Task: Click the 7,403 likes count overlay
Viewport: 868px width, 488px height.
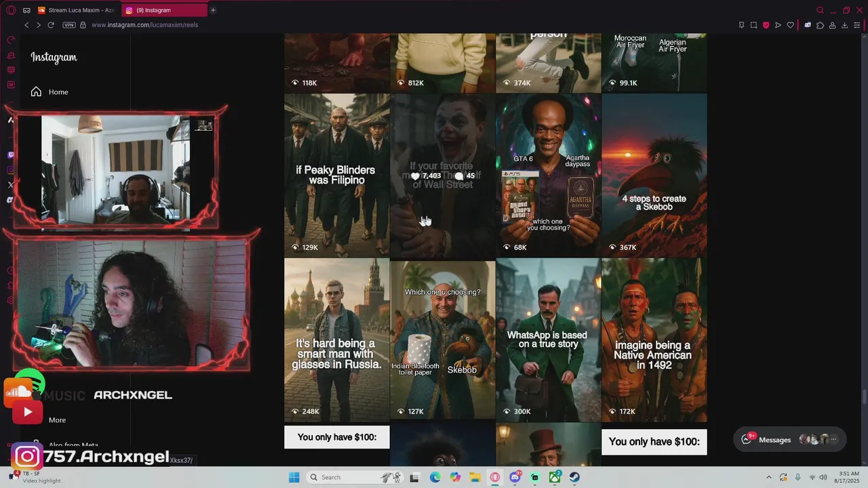Action: click(426, 176)
